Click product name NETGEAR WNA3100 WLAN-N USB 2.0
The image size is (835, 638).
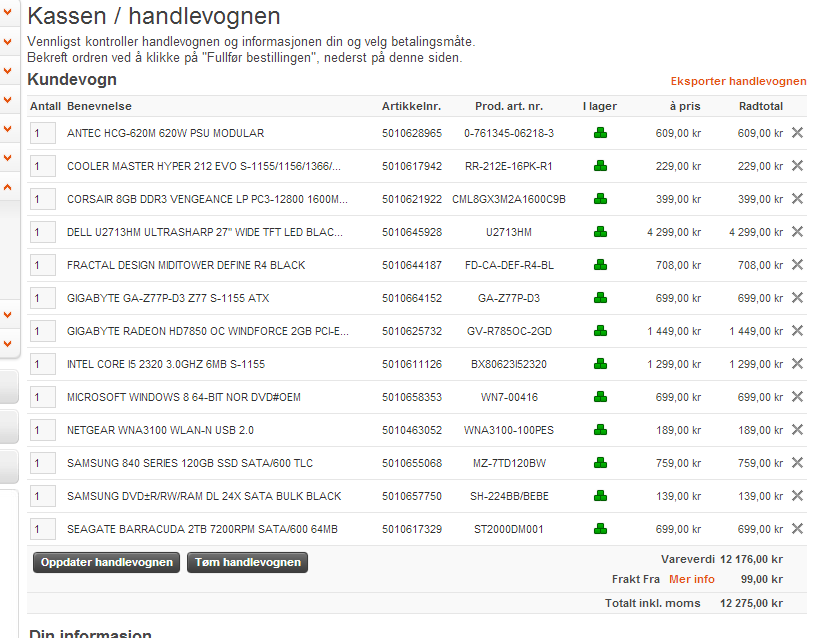pos(160,430)
